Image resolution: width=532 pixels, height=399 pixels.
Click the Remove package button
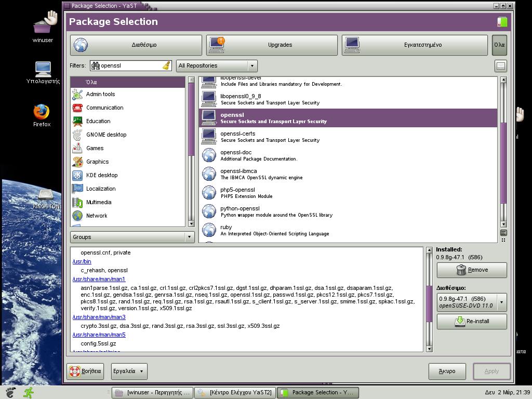pos(472,270)
